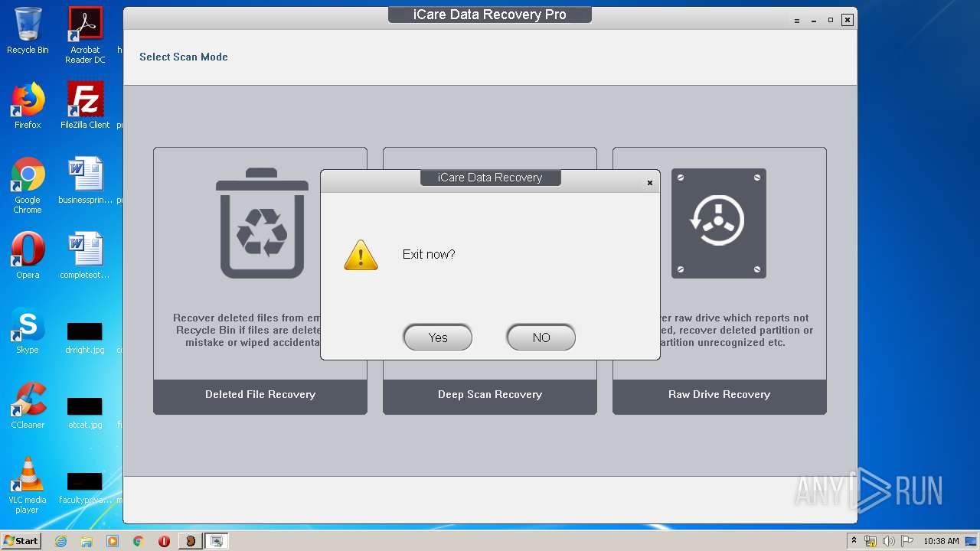
Task: Open Acrobat Reader DC shortcut
Action: click(85, 35)
